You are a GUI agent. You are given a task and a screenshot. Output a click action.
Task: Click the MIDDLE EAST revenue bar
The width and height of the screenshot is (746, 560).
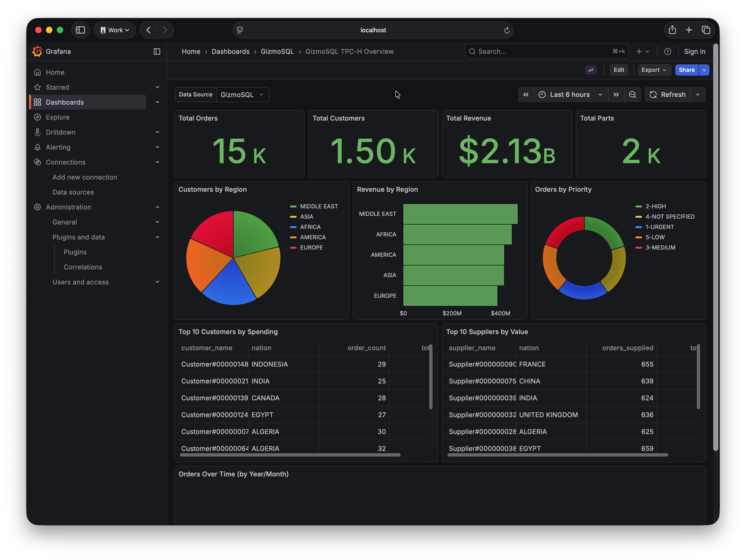coord(460,214)
